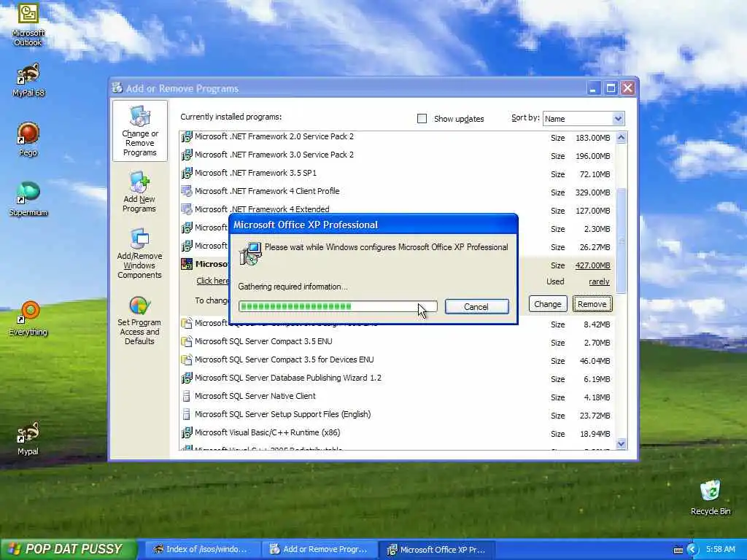Click icon of .NET Framework 4 Extended

pyautogui.click(x=186, y=209)
